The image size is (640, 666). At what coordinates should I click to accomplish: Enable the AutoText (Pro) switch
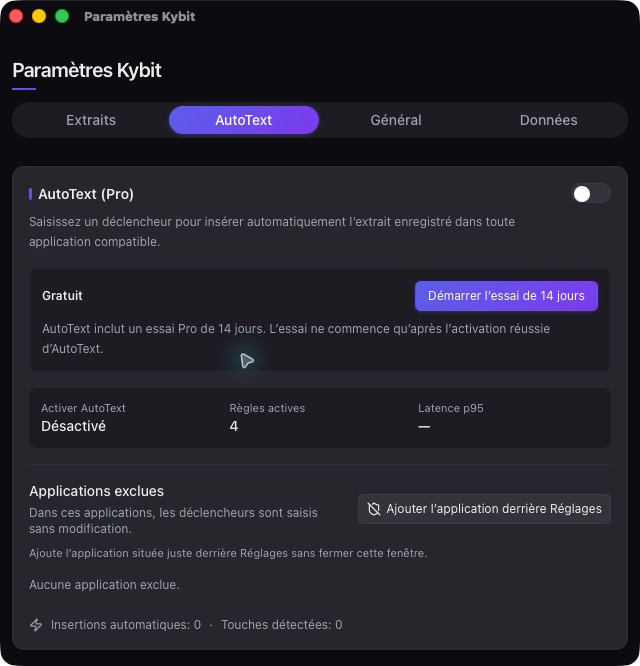[x=591, y=194]
